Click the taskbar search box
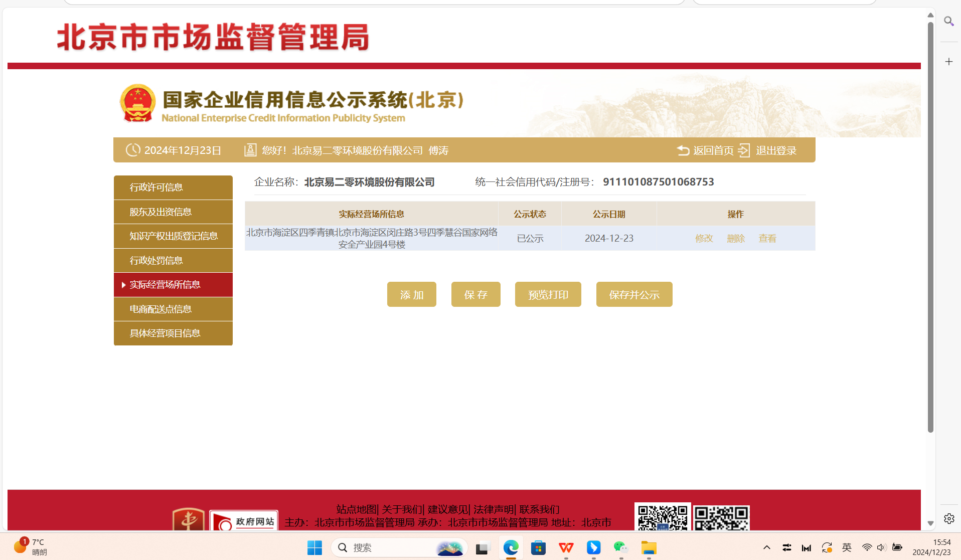This screenshot has width=961, height=560. [x=399, y=547]
